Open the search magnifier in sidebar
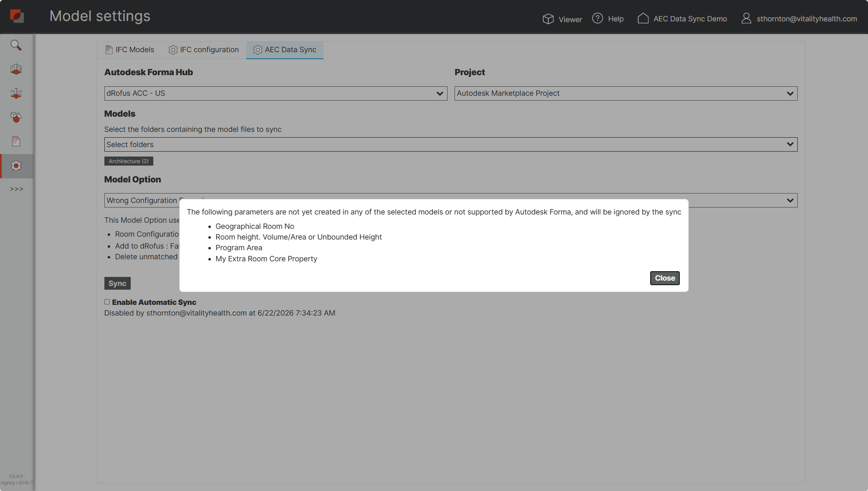Image resolution: width=868 pixels, height=491 pixels. (x=16, y=45)
